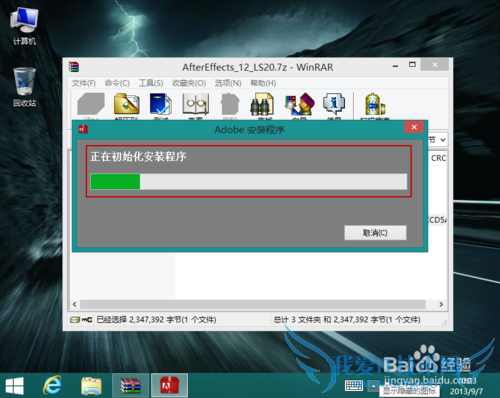Click the Adobe icon in installer title bar
Viewport: 500px width, 398px height.
(x=83, y=129)
